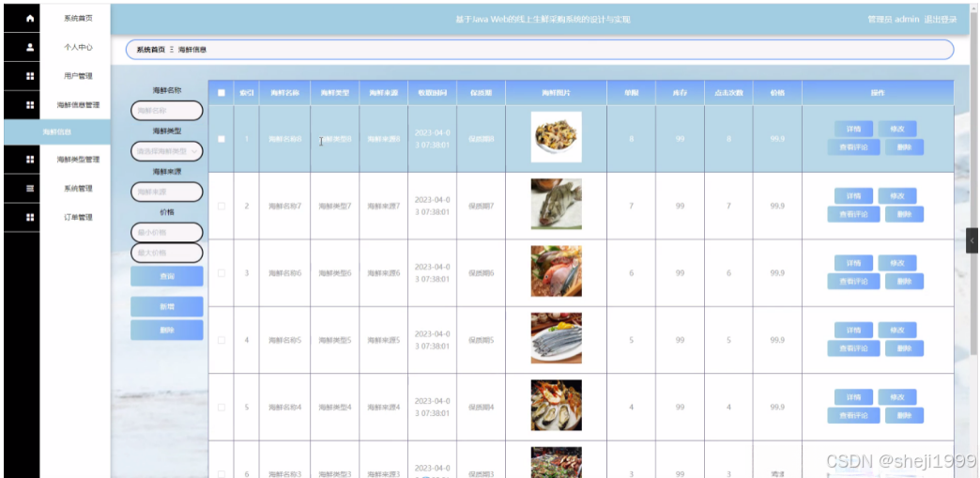Click the side panel arrow at right edge

click(972, 240)
